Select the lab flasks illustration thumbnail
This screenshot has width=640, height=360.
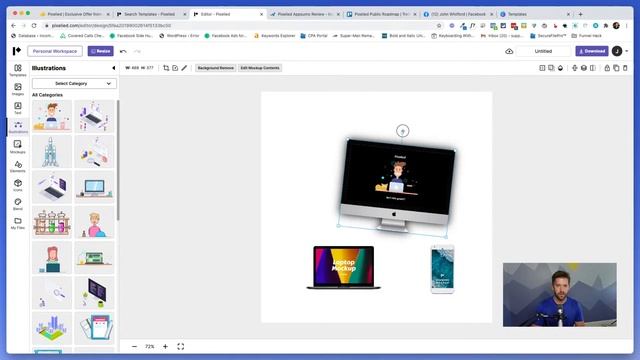(x=52, y=222)
